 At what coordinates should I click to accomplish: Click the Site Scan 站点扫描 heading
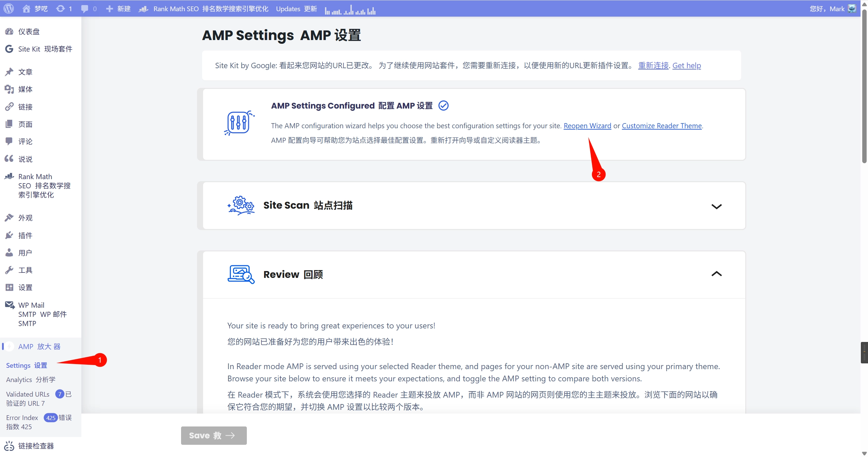point(308,205)
